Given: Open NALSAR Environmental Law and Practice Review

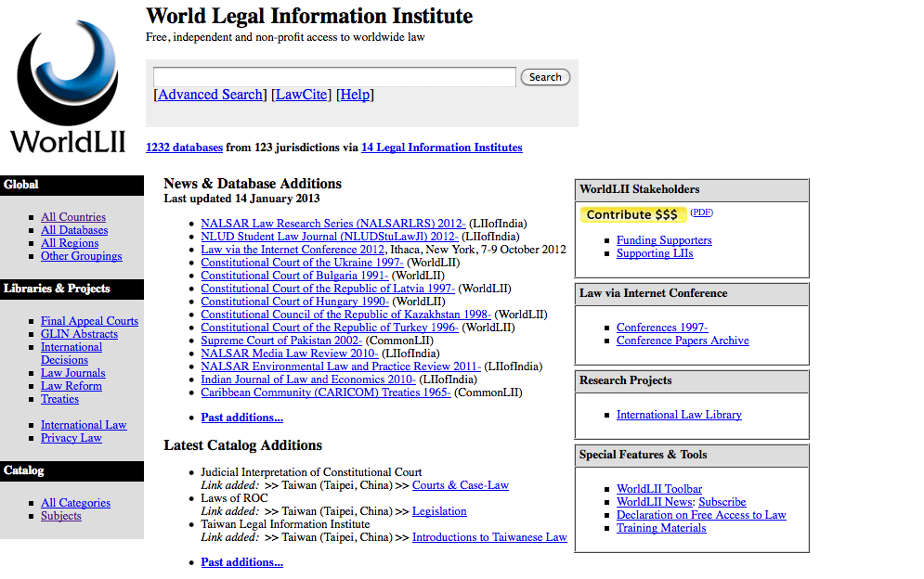Looking at the screenshot, I should tap(341, 366).
